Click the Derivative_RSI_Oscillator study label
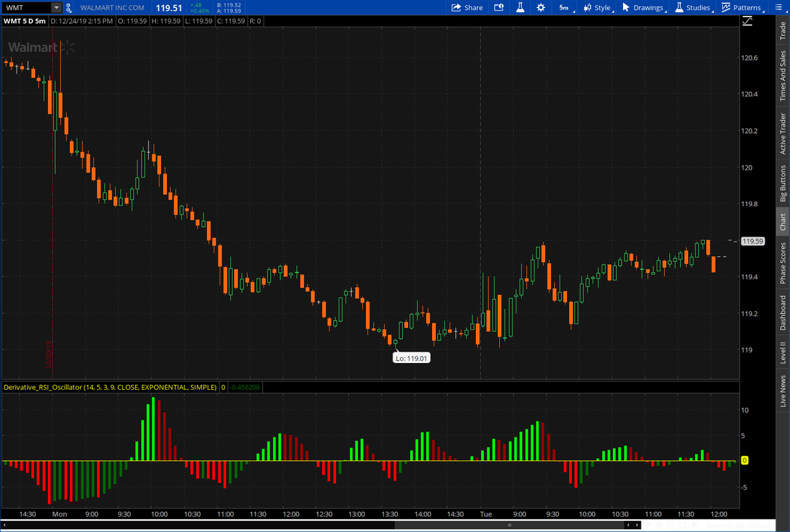Screen dimensions: 790x532 point(110,387)
